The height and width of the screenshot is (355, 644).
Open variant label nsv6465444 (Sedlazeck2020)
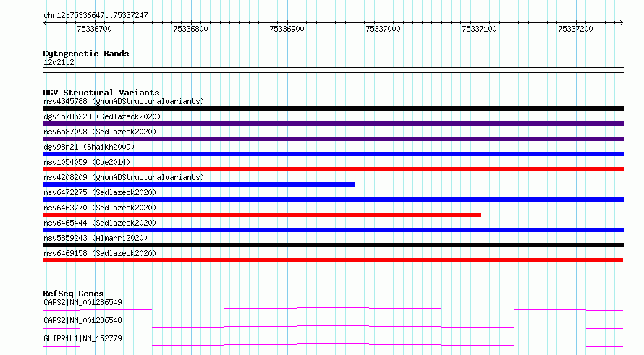click(x=100, y=223)
